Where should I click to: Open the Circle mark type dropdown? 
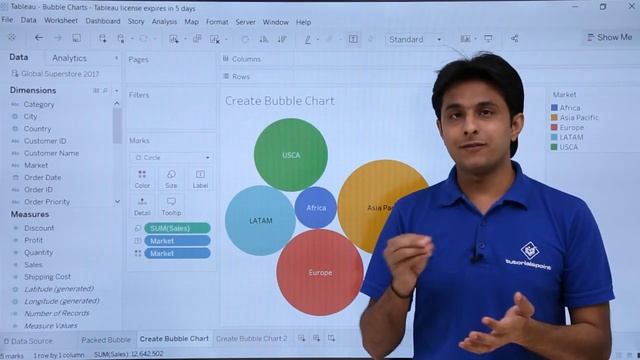[171, 157]
